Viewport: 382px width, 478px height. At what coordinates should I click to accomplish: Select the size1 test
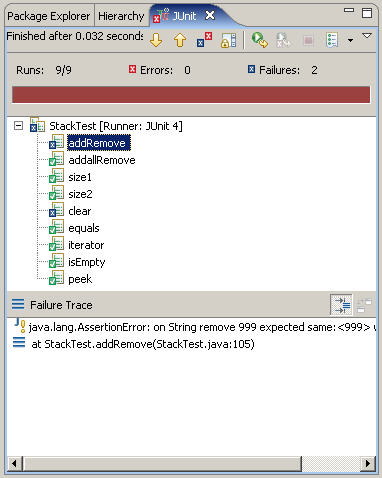click(x=80, y=177)
